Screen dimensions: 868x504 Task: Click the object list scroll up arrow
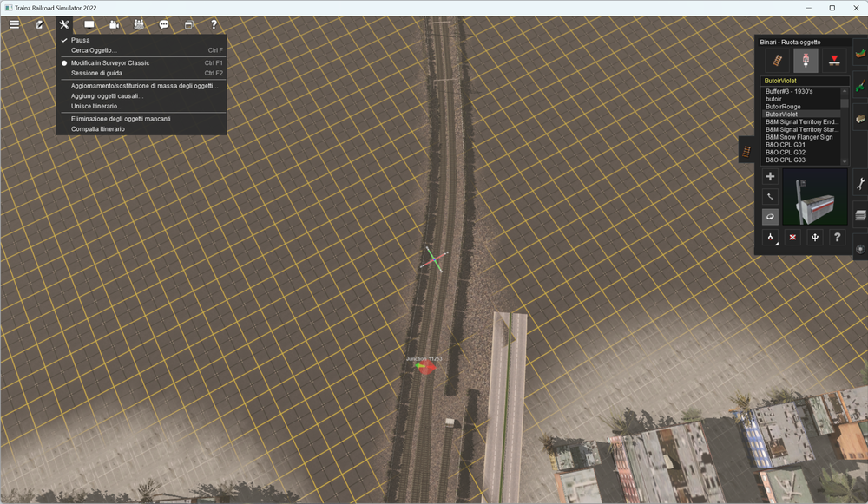point(845,91)
